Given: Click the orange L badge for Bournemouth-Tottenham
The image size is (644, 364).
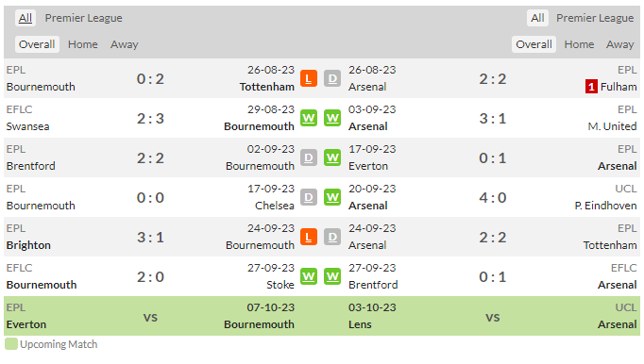Looking at the screenshot, I should pos(309,78).
